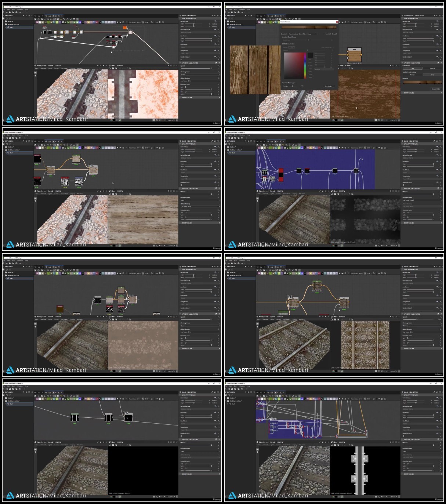The height and width of the screenshot is (504, 446).
Task: Open Help menu in rust texture frame
Action: [x=26, y=10]
